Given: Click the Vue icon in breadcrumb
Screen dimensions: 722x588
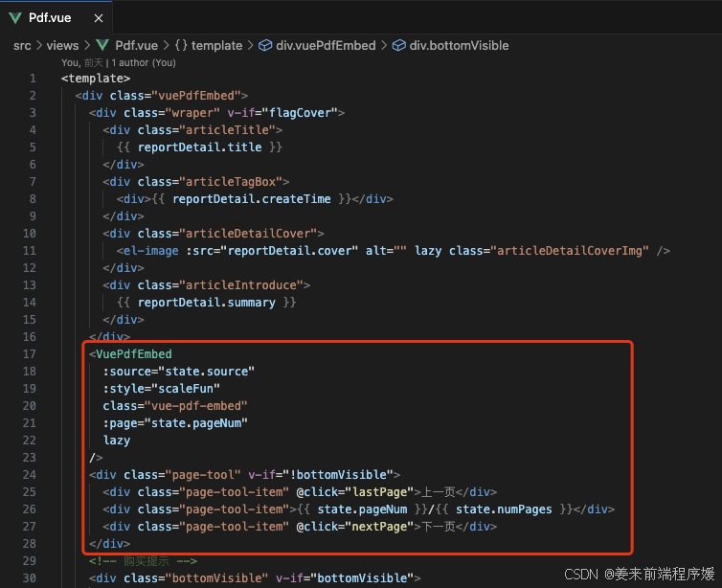Looking at the screenshot, I should 102,45.
